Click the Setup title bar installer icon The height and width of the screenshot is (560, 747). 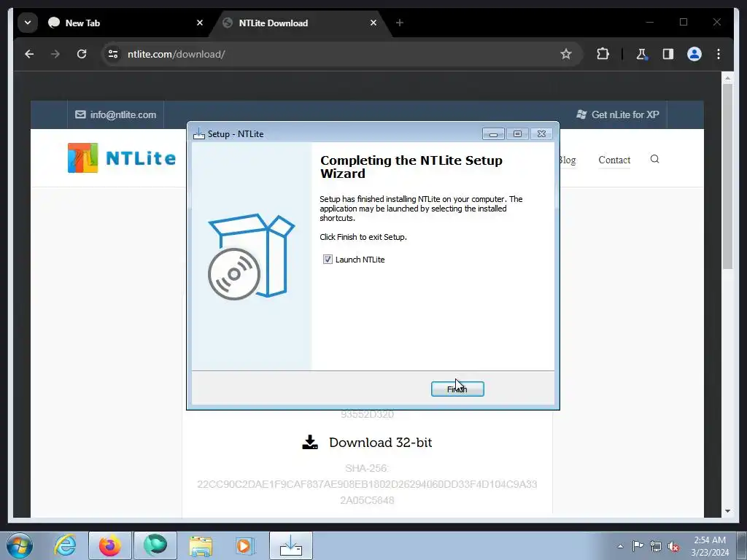click(198, 134)
